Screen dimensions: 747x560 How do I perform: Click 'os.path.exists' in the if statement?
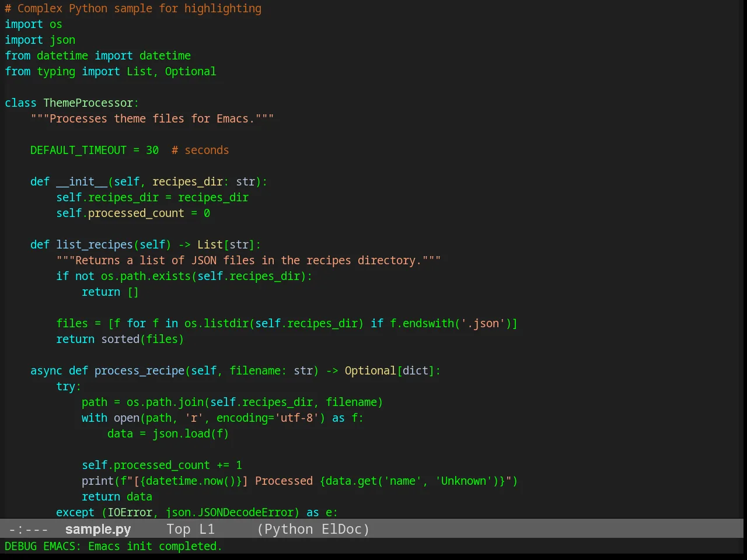point(146,276)
